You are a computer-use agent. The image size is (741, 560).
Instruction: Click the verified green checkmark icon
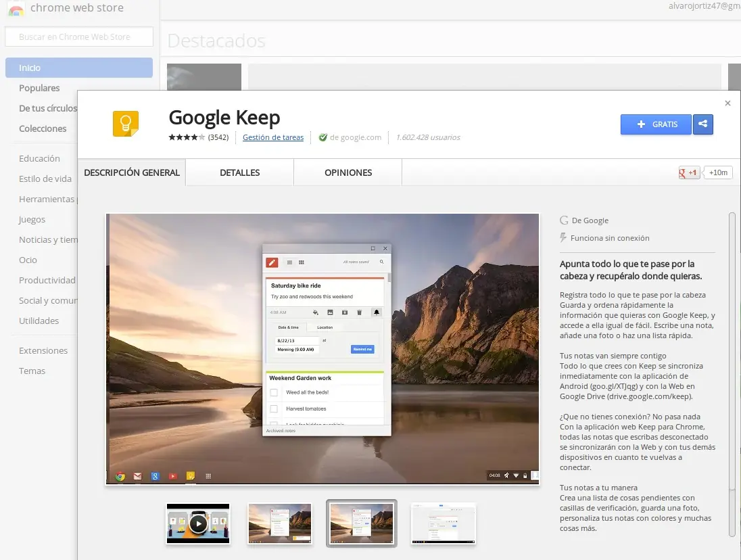[x=322, y=137]
